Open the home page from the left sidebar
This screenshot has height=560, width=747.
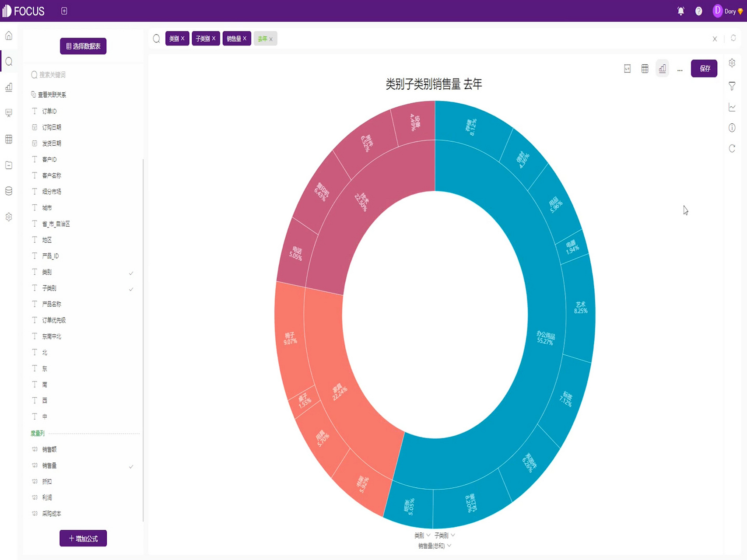coord(9,35)
